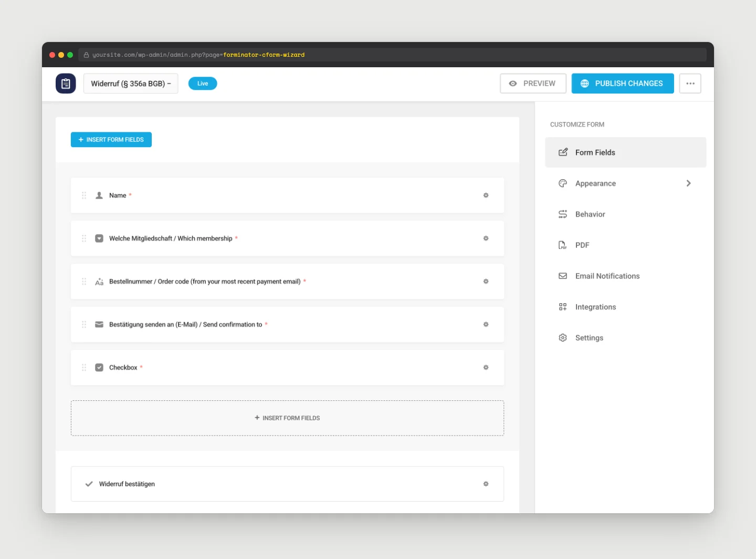Click the Appearance palette icon

[x=563, y=183]
